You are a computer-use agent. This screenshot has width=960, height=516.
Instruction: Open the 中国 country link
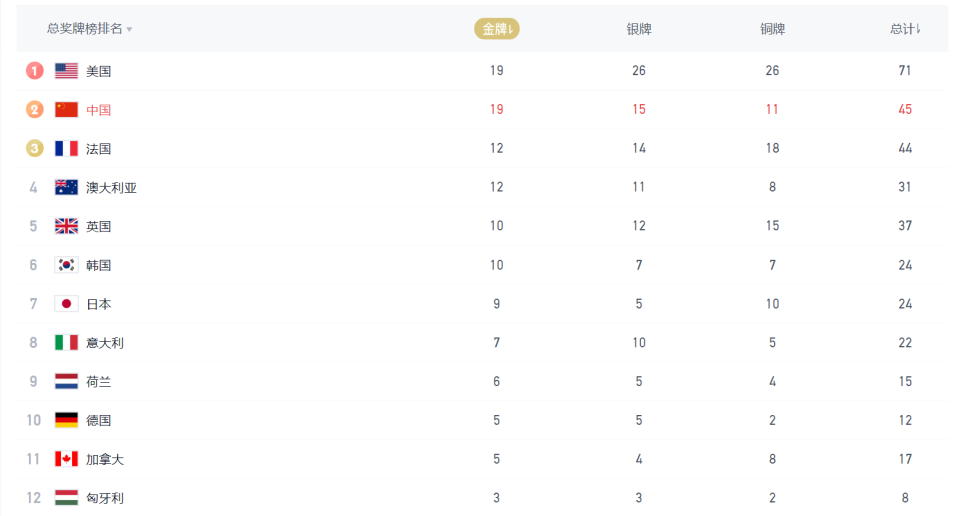(x=98, y=110)
